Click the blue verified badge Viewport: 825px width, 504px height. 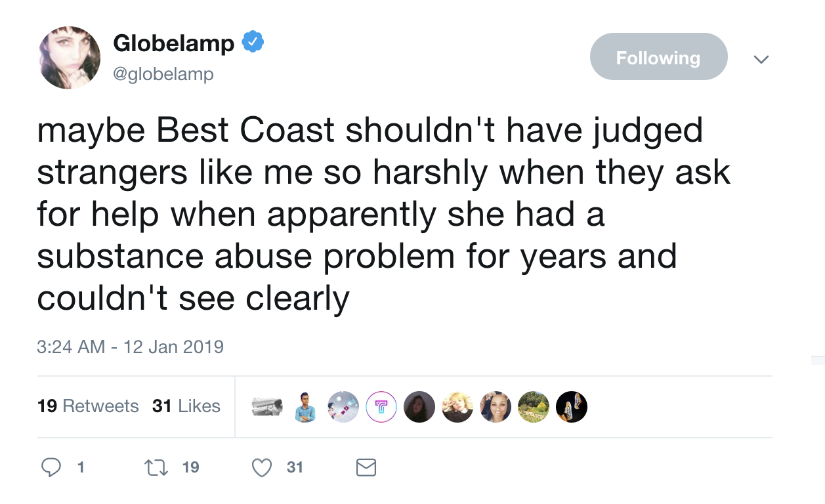point(253,43)
